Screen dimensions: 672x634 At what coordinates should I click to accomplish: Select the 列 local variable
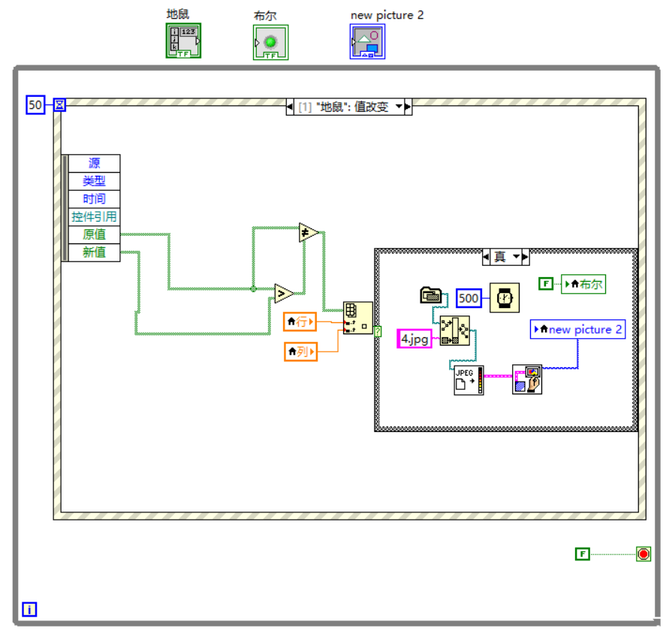tap(300, 352)
